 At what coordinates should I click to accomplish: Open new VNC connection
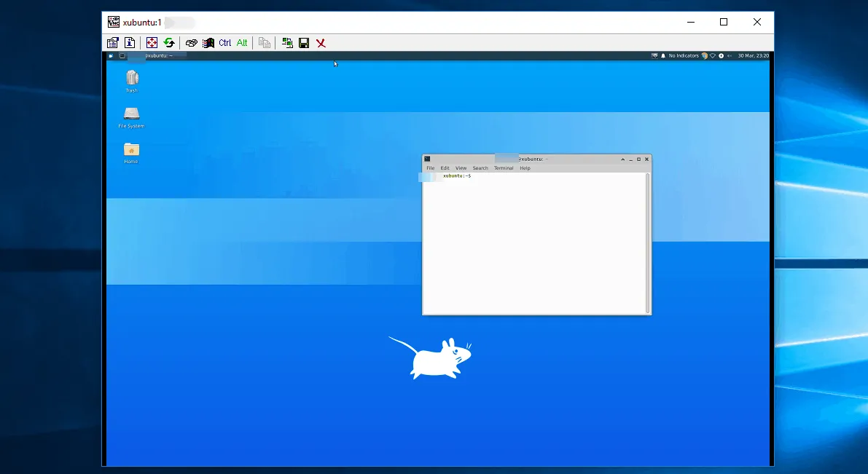coord(286,42)
